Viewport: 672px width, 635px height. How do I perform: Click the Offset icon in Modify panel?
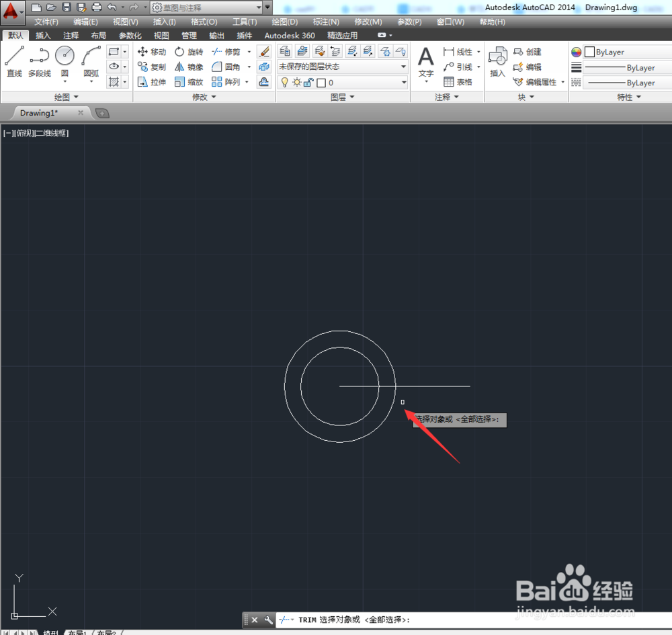pyautogui.click(x=264, y=82)
